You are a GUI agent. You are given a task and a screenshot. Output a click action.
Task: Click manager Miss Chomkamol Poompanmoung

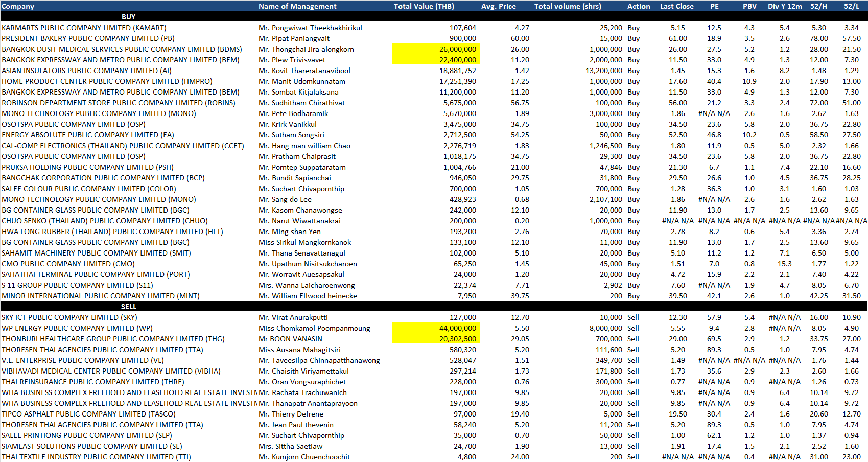314,328
